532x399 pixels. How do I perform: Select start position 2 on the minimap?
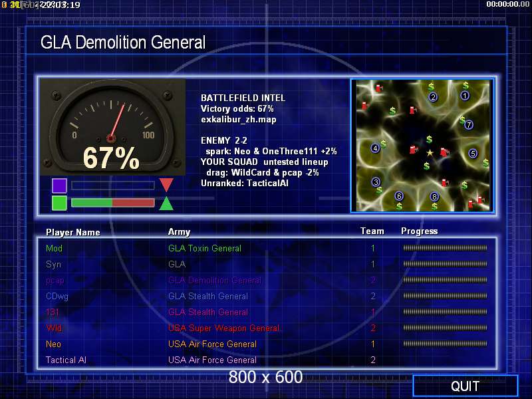pos(433,97)
